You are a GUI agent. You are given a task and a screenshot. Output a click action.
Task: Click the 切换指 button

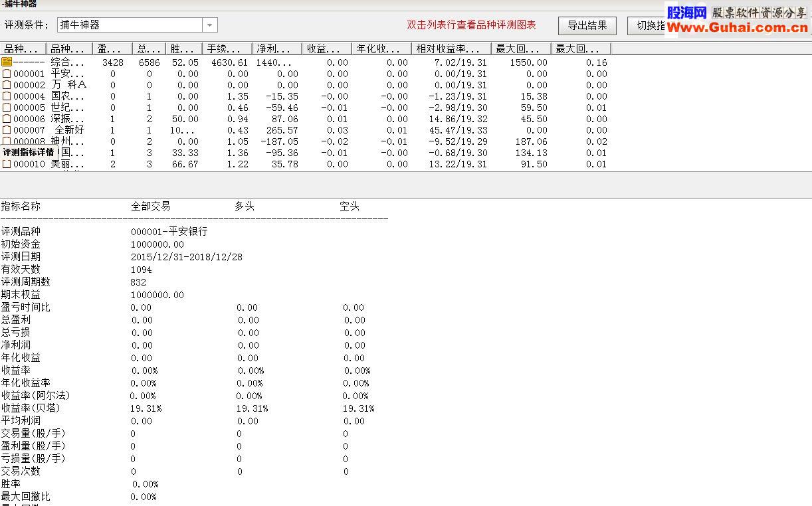pos(651,25)
